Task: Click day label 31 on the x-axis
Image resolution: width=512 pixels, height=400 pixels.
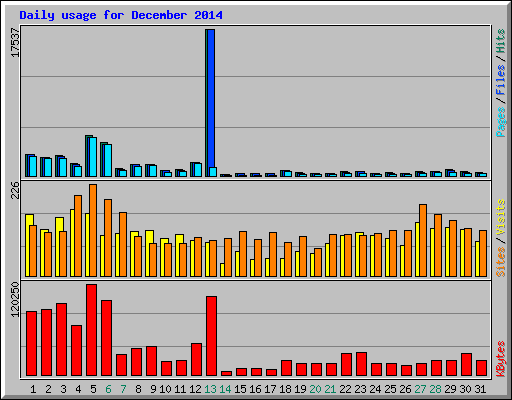Action: coord(480,389)
